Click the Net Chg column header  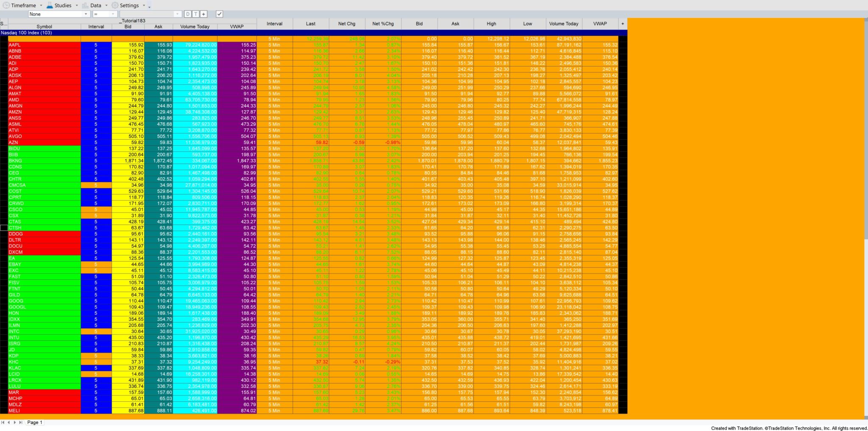coord(347,24)
